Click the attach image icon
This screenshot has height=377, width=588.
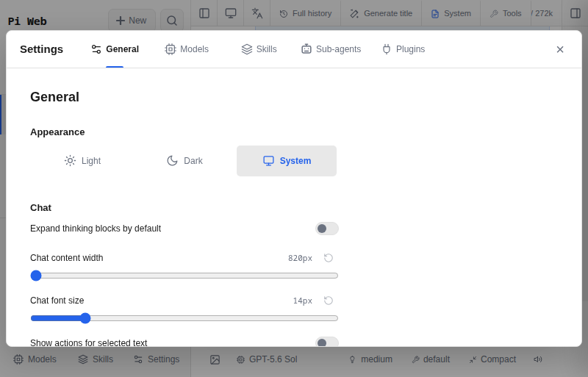215,360
